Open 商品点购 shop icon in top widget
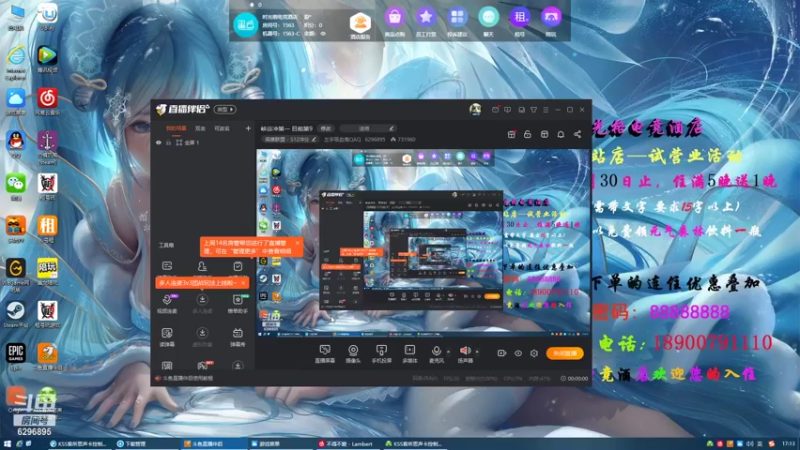Image resolution: width=800 pixels, height=450 pixels. click(x=394, y=22)
